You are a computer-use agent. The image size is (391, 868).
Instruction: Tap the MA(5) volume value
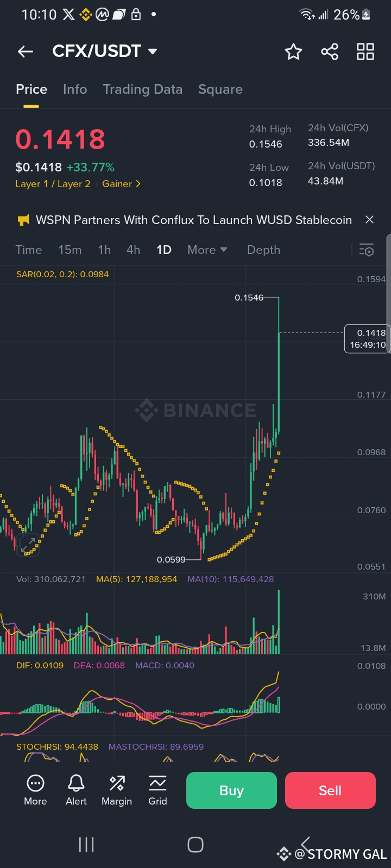pyautogui.click(x=136, y=579)
